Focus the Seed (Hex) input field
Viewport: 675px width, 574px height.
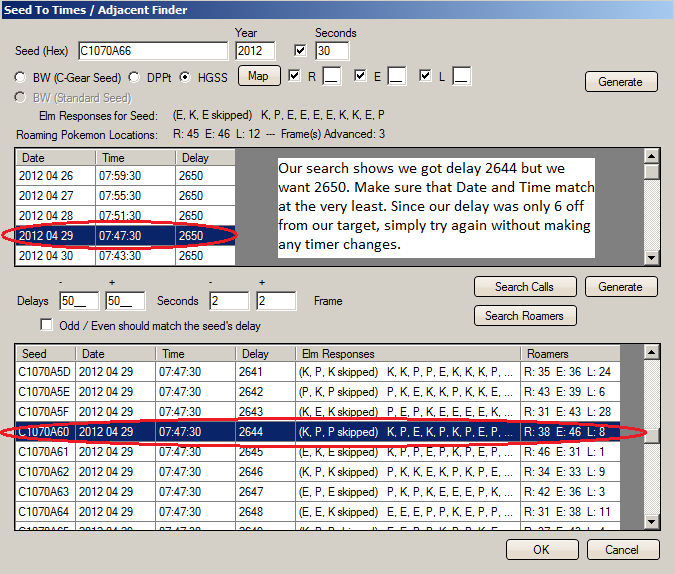[153, 51]
